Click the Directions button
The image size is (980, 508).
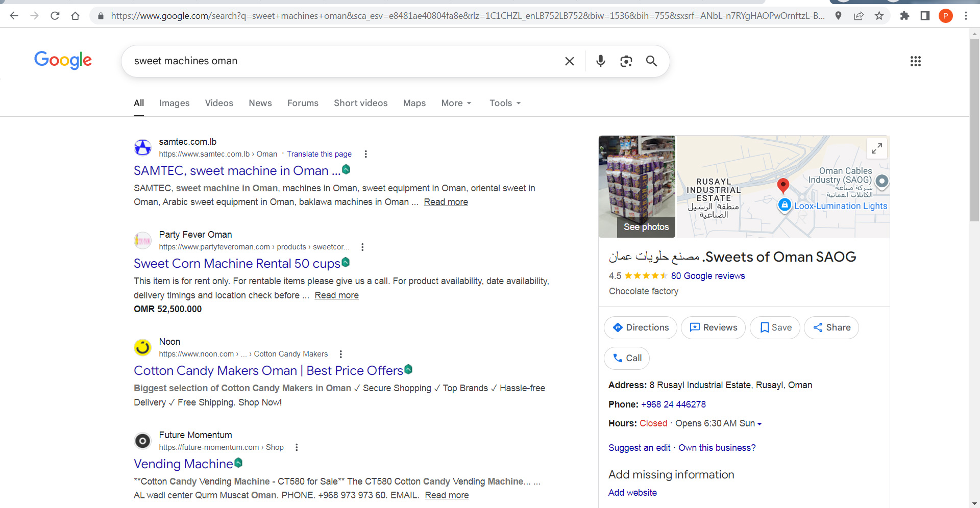pos(641,327)
